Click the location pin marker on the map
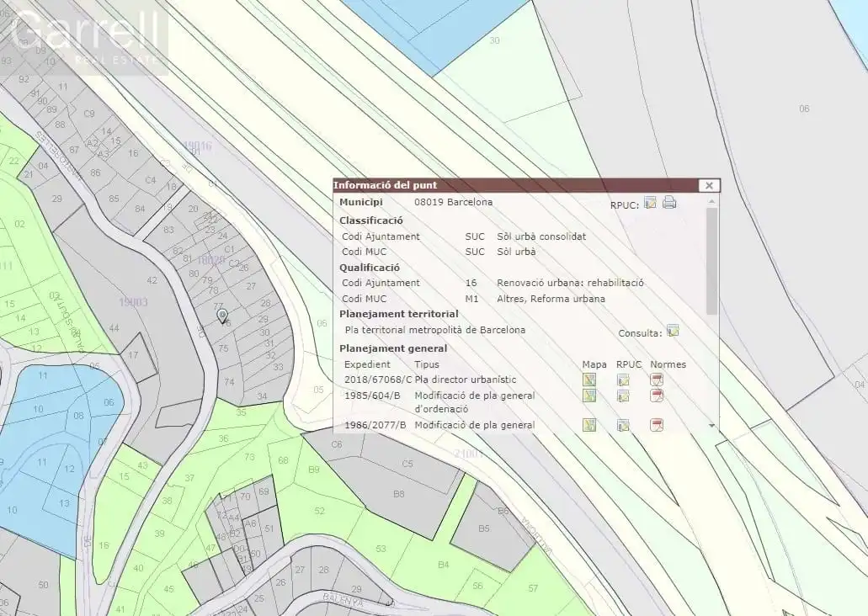Image resolution: width=868 pixels, height=616 pixels. tap(222, 316)
